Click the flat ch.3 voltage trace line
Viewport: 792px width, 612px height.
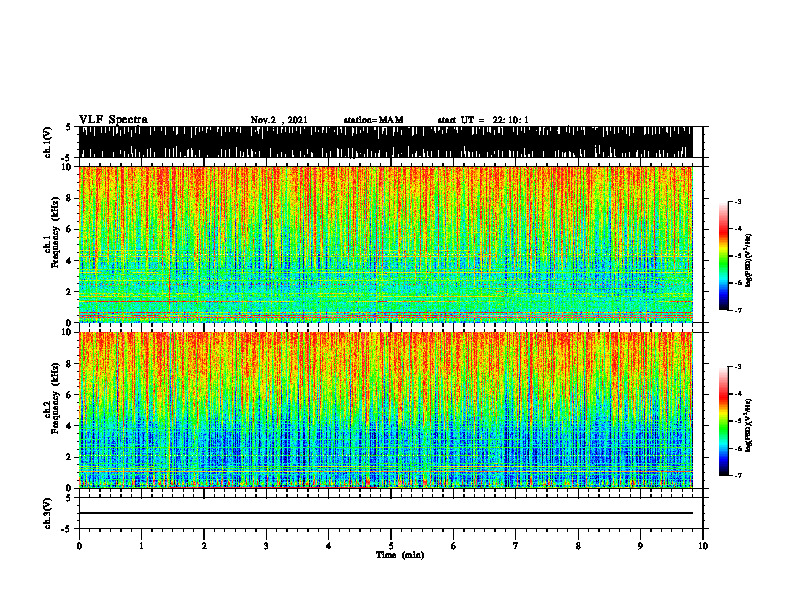tap(385, 513)
